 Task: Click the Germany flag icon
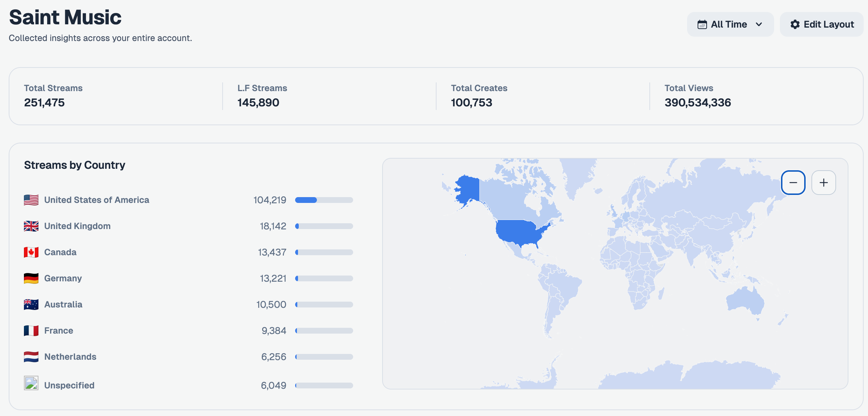[31, 278]
